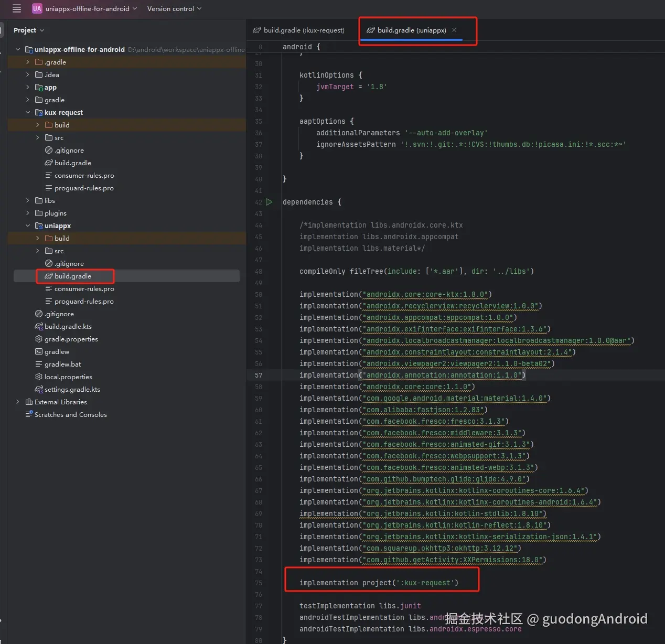Screen dimensions: 665x644
Task: Expand the .gradle folder
Action: point(28,62)
